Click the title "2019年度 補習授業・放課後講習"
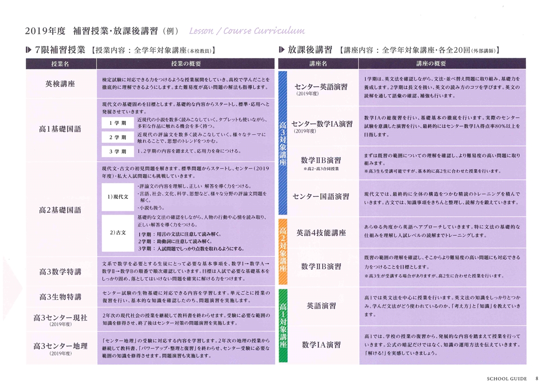The height and width of the screenshot is (392, 555). coord(91,31)
